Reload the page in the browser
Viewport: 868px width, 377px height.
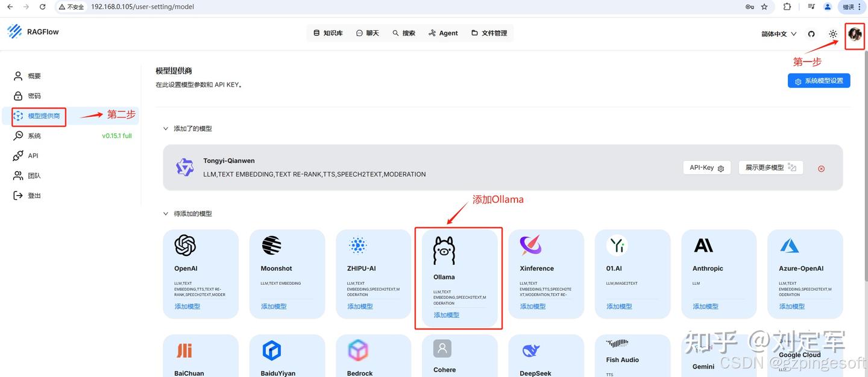(42, 7)
